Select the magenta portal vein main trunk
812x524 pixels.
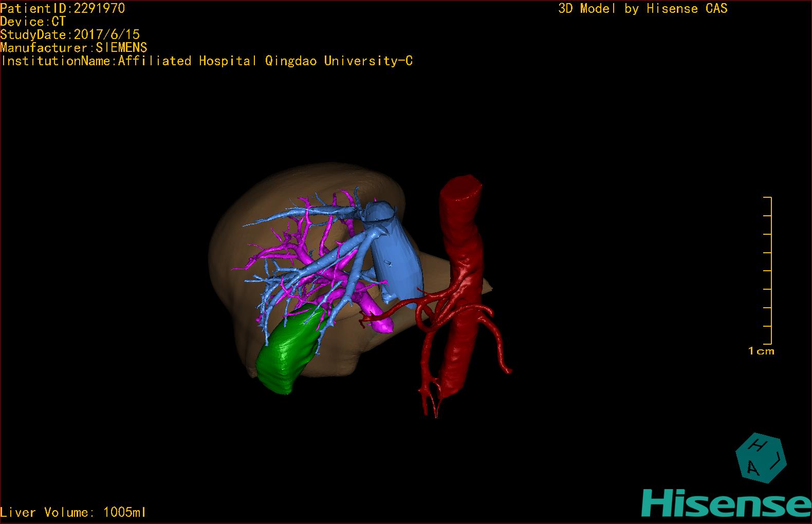[x=380, y=319]
